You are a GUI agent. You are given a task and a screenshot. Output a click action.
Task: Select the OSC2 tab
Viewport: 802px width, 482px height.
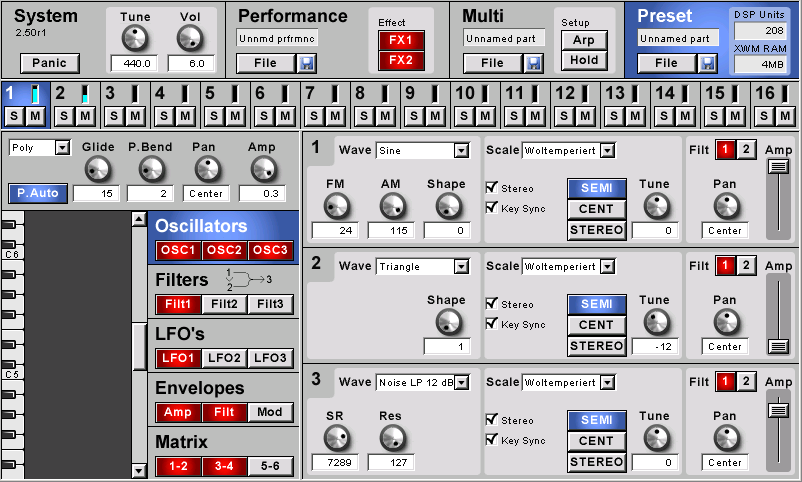point(224,250)
